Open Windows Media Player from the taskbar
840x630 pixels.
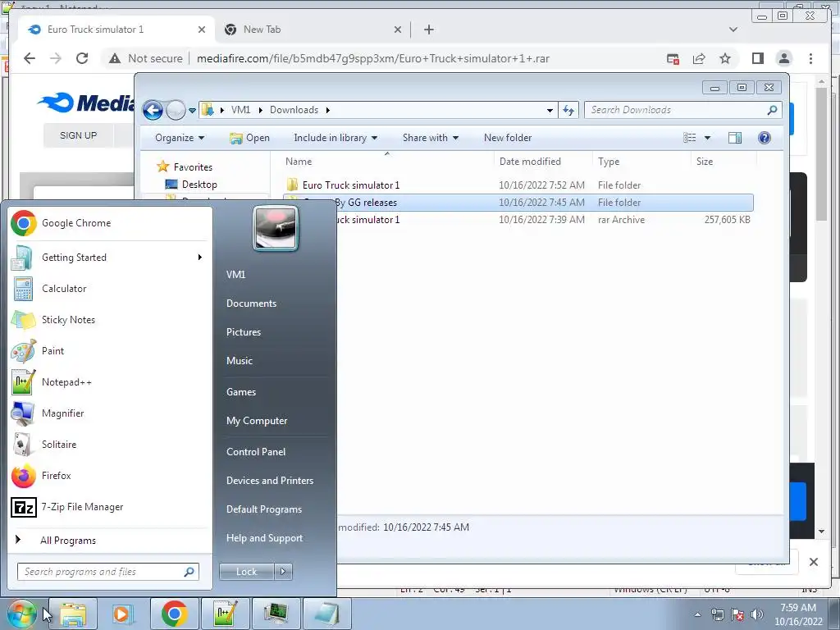click(121, 614)
